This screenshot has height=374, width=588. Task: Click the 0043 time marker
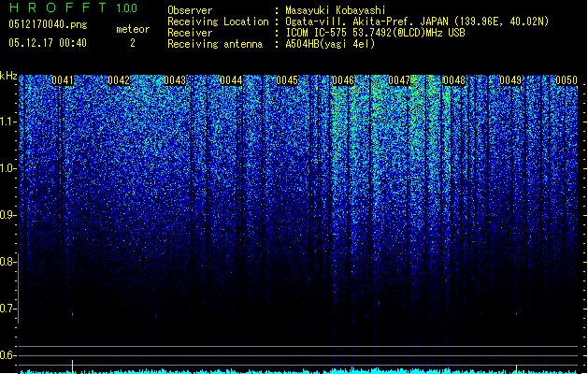175,80
